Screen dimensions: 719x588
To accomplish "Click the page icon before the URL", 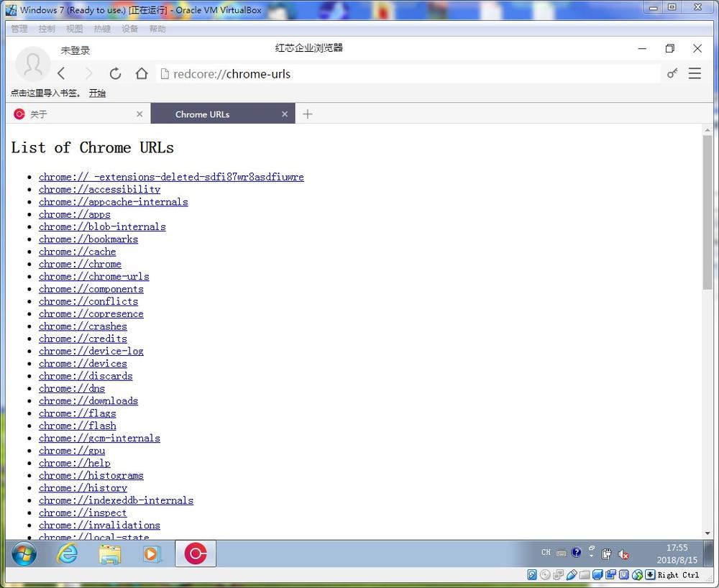I will [165, 74].
